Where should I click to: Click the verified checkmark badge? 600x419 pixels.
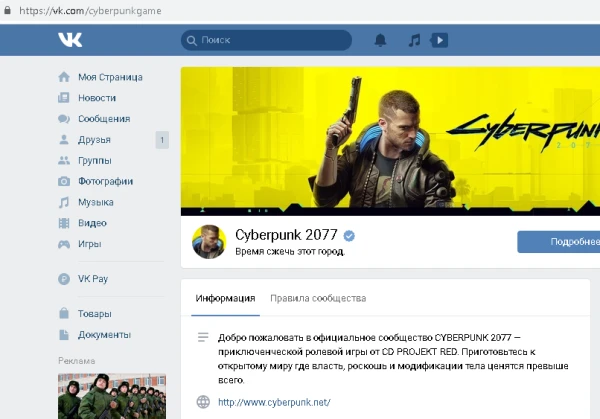click(x=349, y=236)
